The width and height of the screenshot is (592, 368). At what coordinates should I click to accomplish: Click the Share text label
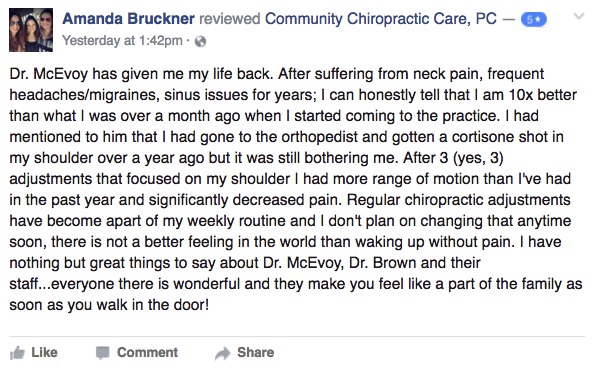click(x=256, y=353)
